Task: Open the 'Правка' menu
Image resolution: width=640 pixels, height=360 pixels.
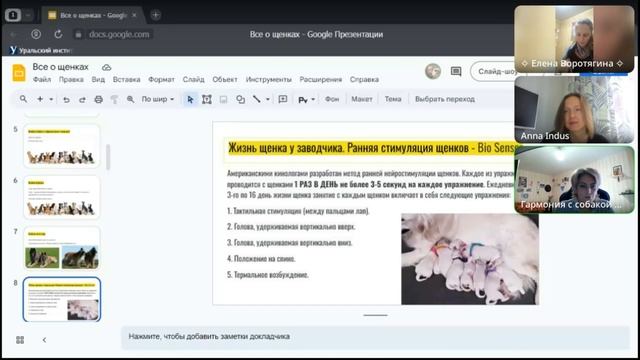Action: click(x=71, y=79)
